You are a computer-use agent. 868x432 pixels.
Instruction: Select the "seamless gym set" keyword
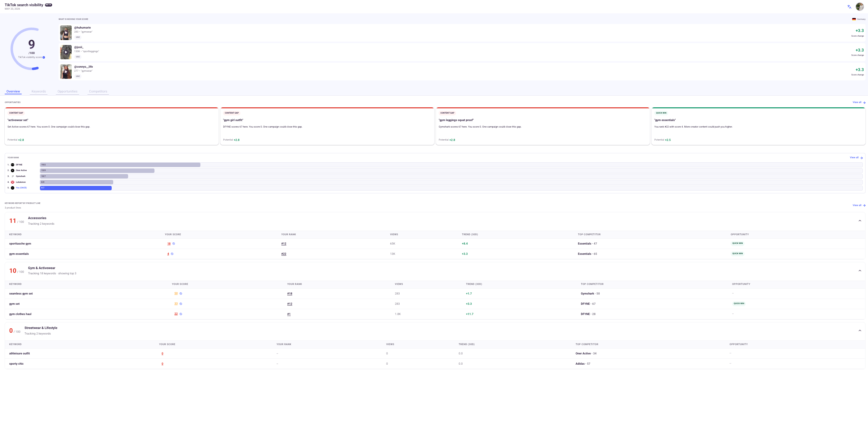tap(21, 294)
